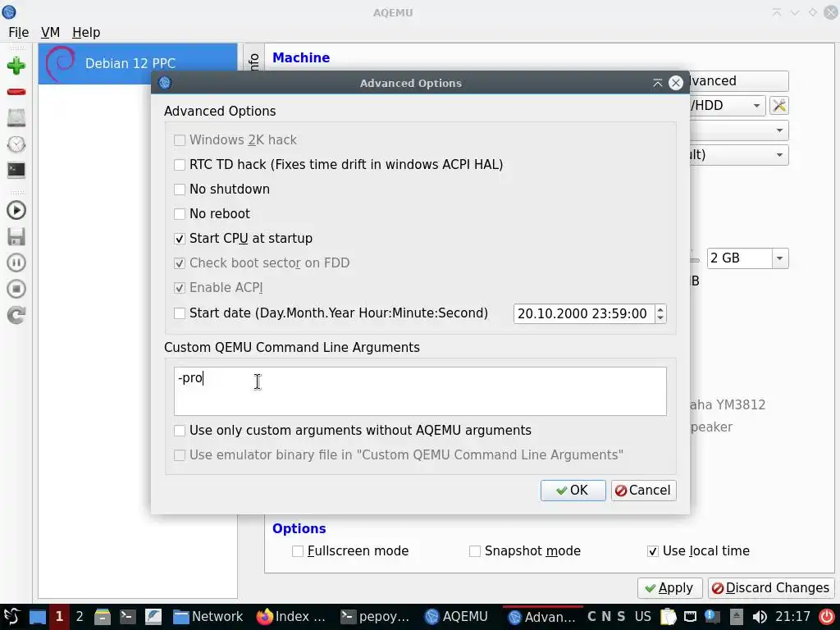Click the AQEMU logo in title bar

click(x=9, y=11)
